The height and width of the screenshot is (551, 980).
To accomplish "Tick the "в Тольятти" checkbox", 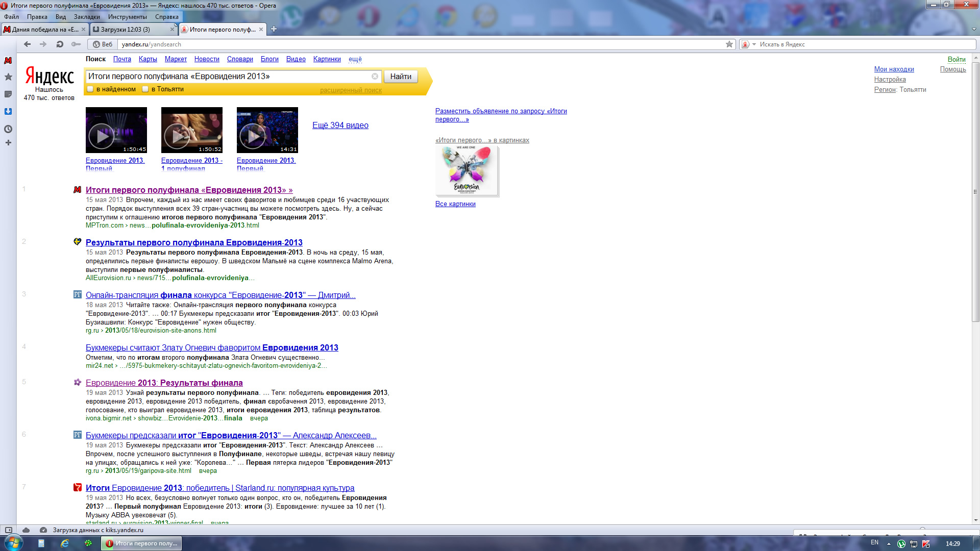I will pyautogui.click(x=145, y=89).
